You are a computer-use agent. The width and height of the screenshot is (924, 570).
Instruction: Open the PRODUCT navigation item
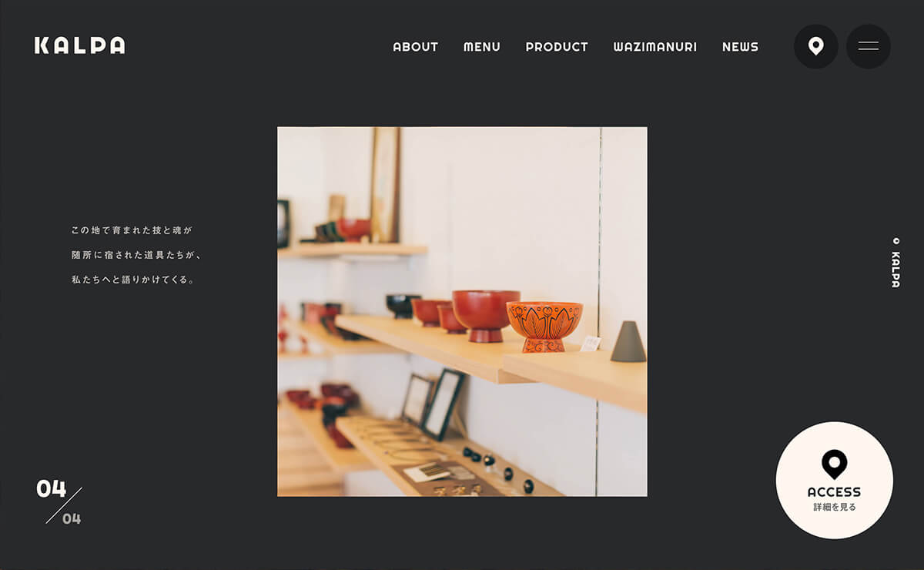[x=557, y=47]
